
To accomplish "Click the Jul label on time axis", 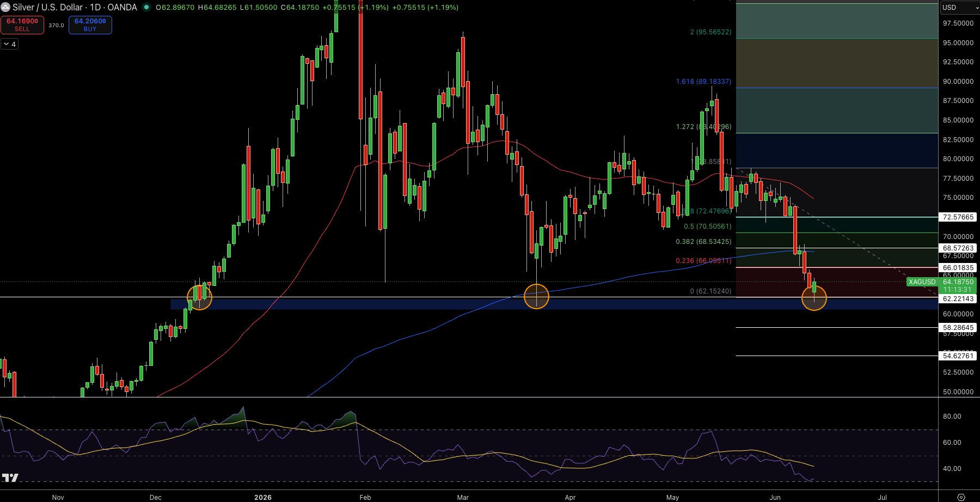I will tap(883, 498).
